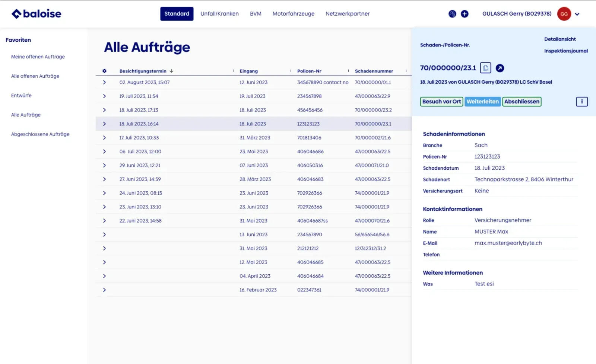
Task: Open the three-dot more actions menu
Action: (x=581, y=102)
